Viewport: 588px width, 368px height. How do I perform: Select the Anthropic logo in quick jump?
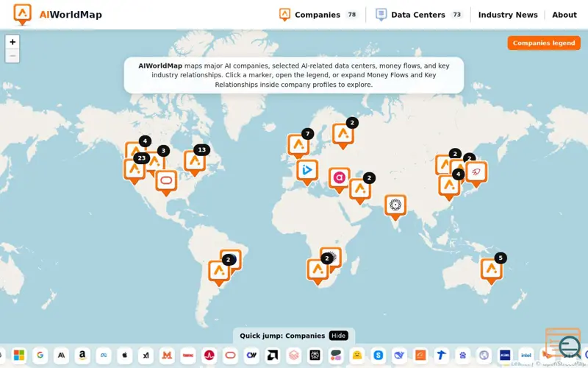tap(61, 355)
